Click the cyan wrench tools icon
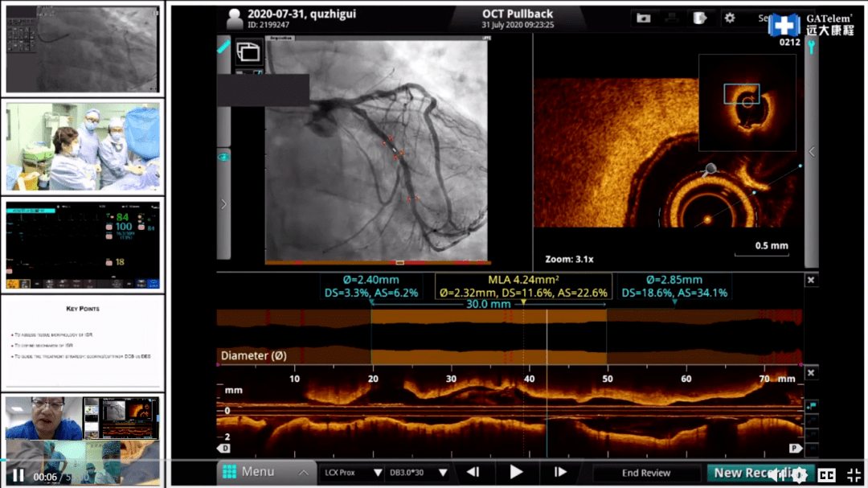868x488 pixels. click(x=812, y=47)
